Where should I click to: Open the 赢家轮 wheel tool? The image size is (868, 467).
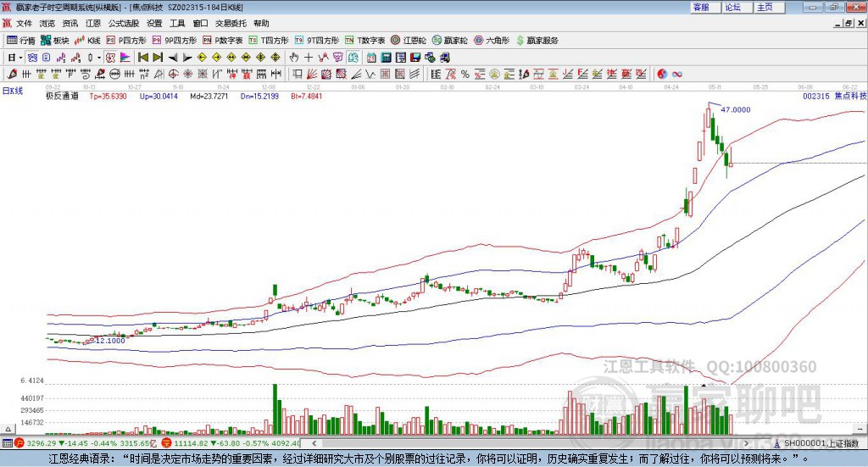[x=449, y=41]
